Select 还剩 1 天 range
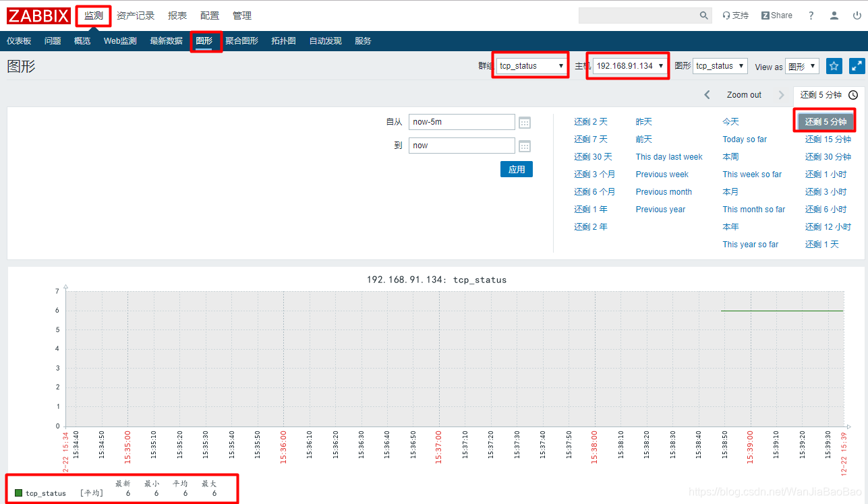The height and width of the screenshot is (504, 868). coord(821,245)
